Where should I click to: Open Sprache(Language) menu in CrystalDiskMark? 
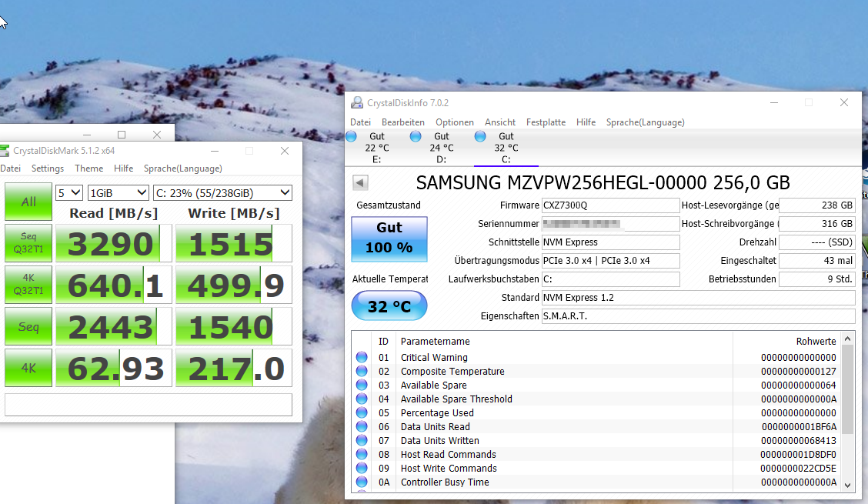(182, 169)
